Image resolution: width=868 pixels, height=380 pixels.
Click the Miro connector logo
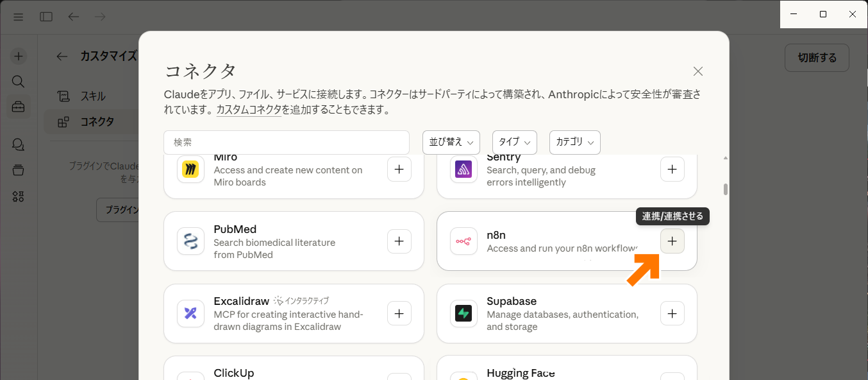(190, 169)
